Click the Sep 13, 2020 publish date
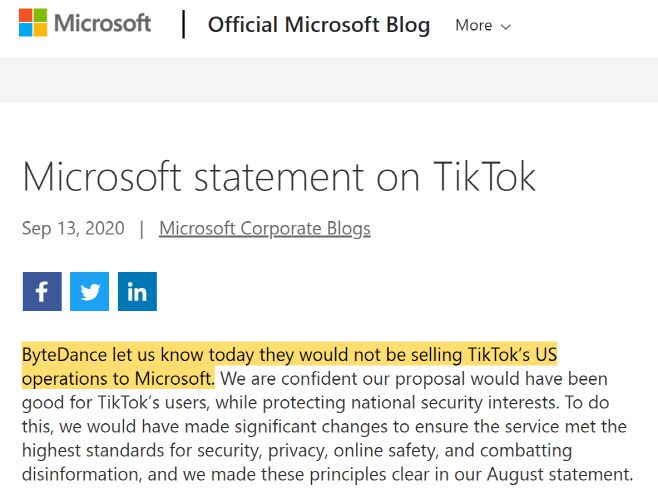Screen dimensions: 658x488 point(73,228)
